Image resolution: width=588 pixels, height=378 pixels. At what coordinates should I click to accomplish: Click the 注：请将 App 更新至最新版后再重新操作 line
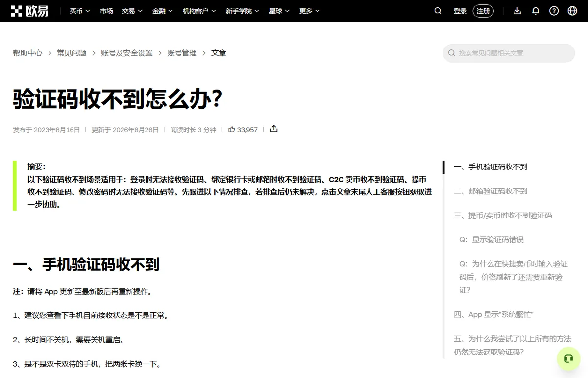[82, 291]
